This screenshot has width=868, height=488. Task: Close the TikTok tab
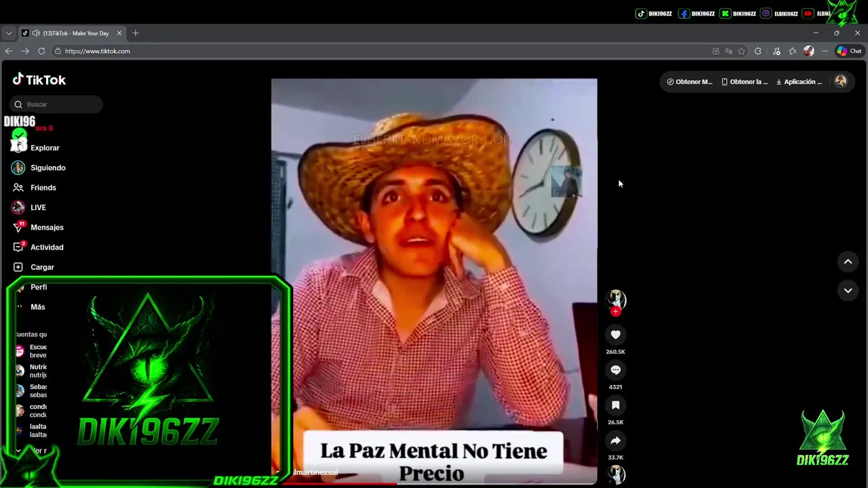(119, 33)
